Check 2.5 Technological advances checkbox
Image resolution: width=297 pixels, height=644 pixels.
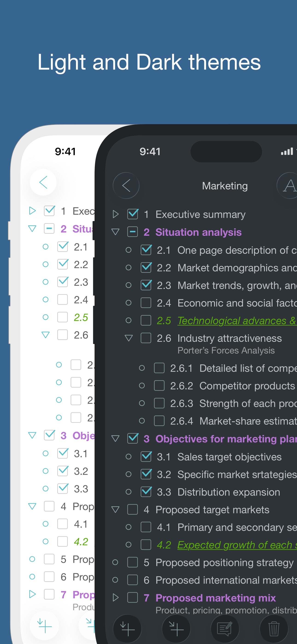coord(146,320)
